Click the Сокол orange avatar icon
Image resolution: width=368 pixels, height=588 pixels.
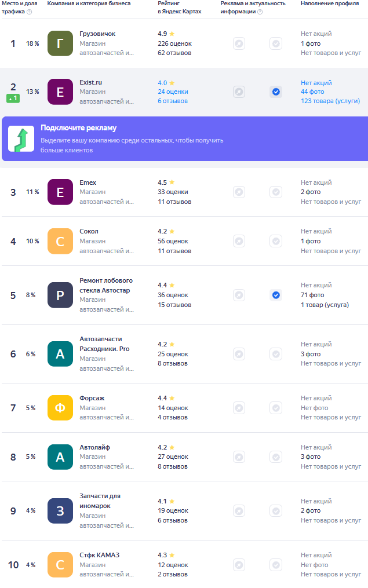coord(60,241)
